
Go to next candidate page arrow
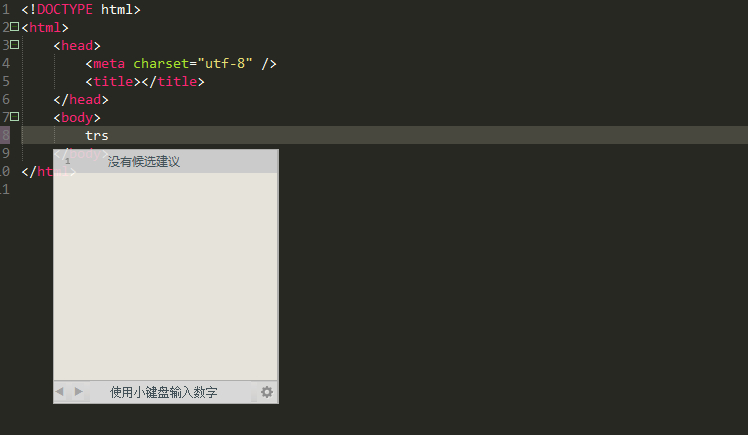click(x=78, y=392)
